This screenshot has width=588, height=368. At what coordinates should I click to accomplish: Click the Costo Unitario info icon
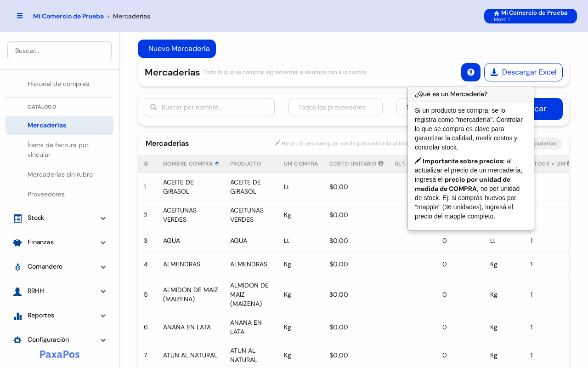pos(381,163)
